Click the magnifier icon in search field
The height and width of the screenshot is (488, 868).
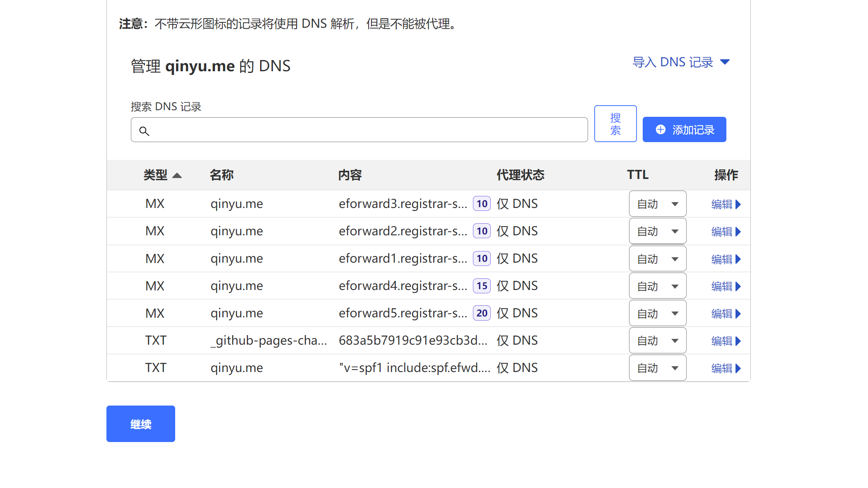pos(144,131)
